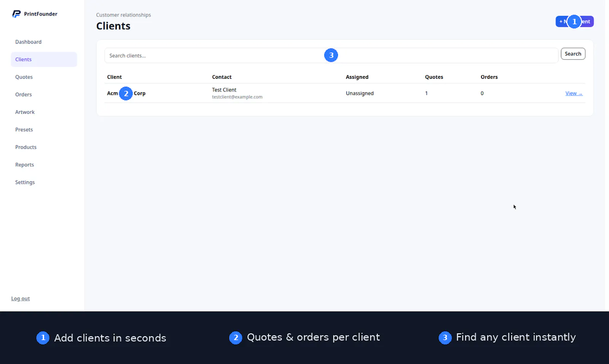This screenshot has width=609, height=364.
Task: Go to Quotes in the sidebar
Action: 24,77
